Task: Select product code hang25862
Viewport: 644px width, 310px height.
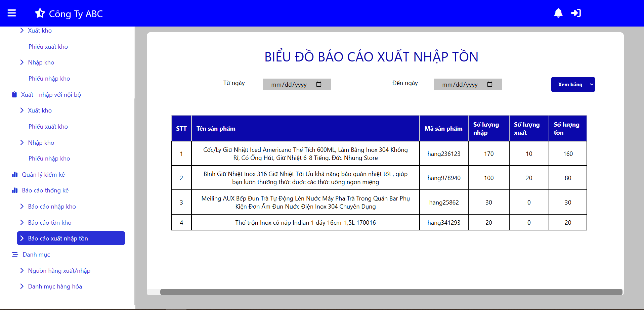Action: pos(444,203)
